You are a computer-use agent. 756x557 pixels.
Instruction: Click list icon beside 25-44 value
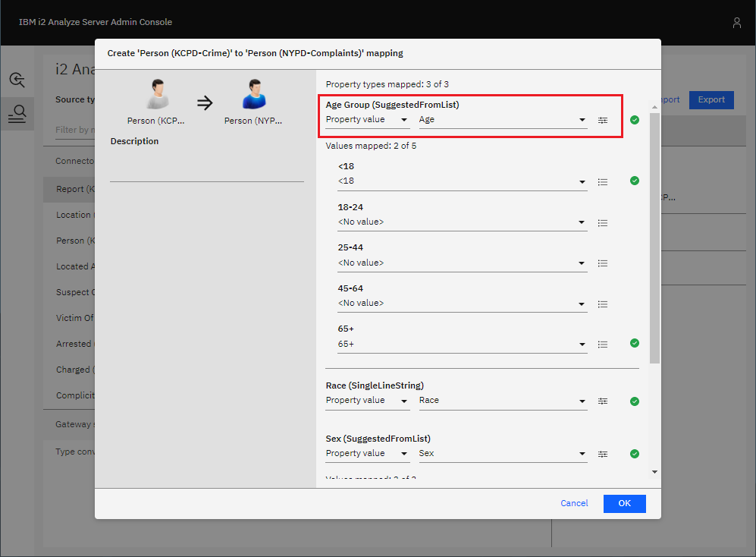point(603,263)
